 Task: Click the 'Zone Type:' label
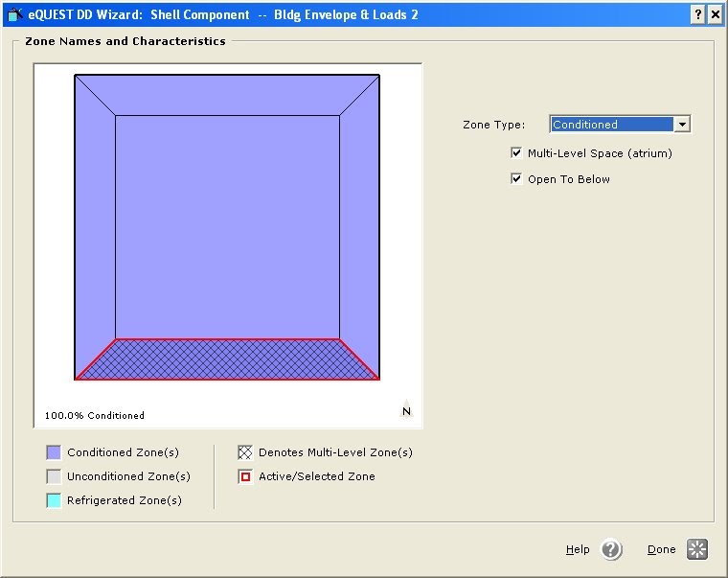pyautogui.click(x=493, y=125)
